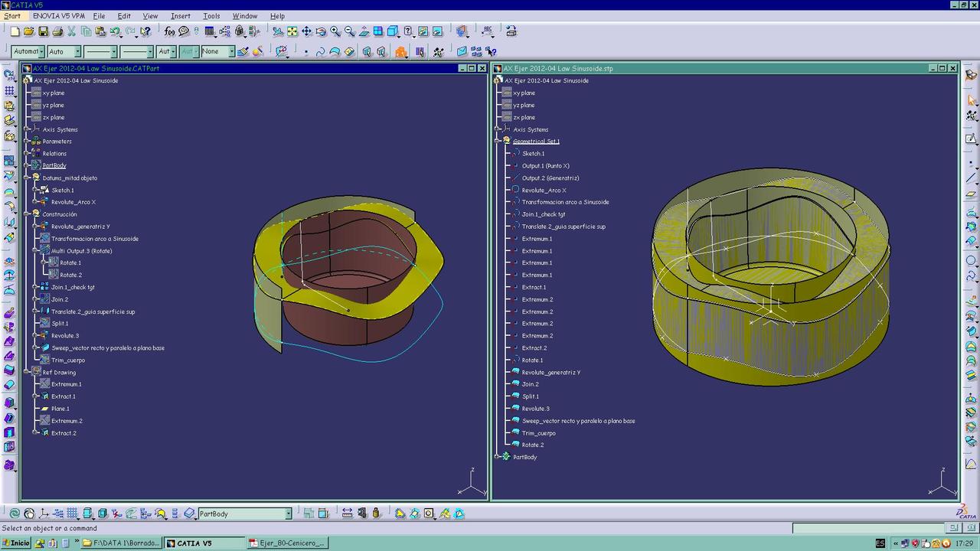Screen dimensions: 980x551
Task: Click the Measure Between icon in the bottom toolbar
Action: [347, 514]
